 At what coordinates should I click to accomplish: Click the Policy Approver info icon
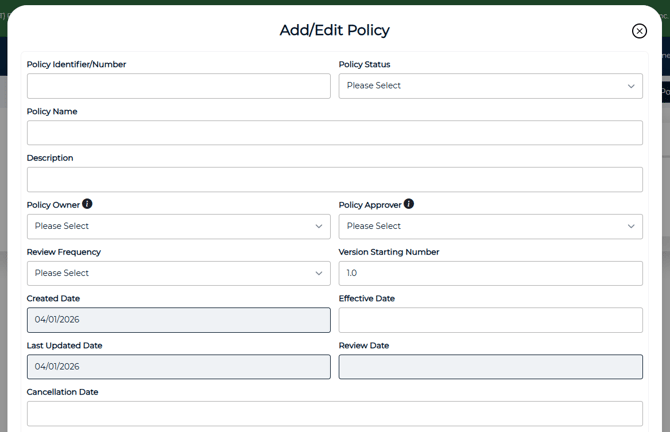(409, 204)
